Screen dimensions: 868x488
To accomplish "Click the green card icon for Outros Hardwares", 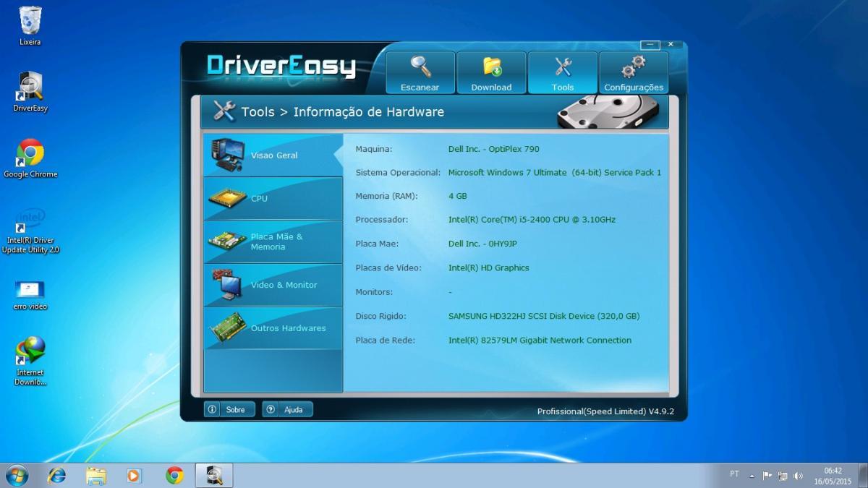I will (x=227, y=328).
